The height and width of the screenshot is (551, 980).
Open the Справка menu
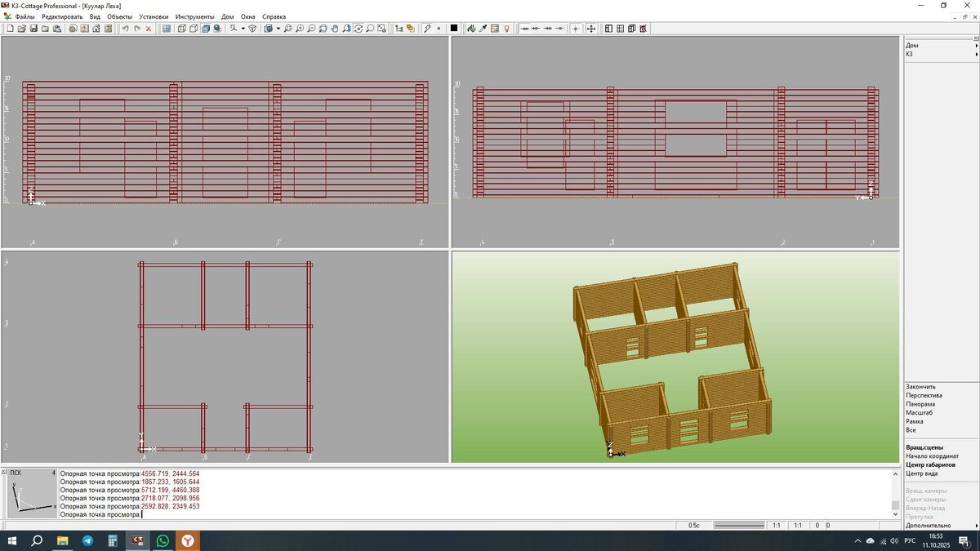click(x=274, y=16)
